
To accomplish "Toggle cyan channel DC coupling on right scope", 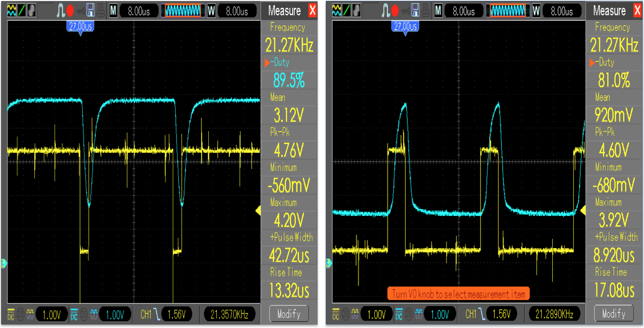I will [399, 315].
